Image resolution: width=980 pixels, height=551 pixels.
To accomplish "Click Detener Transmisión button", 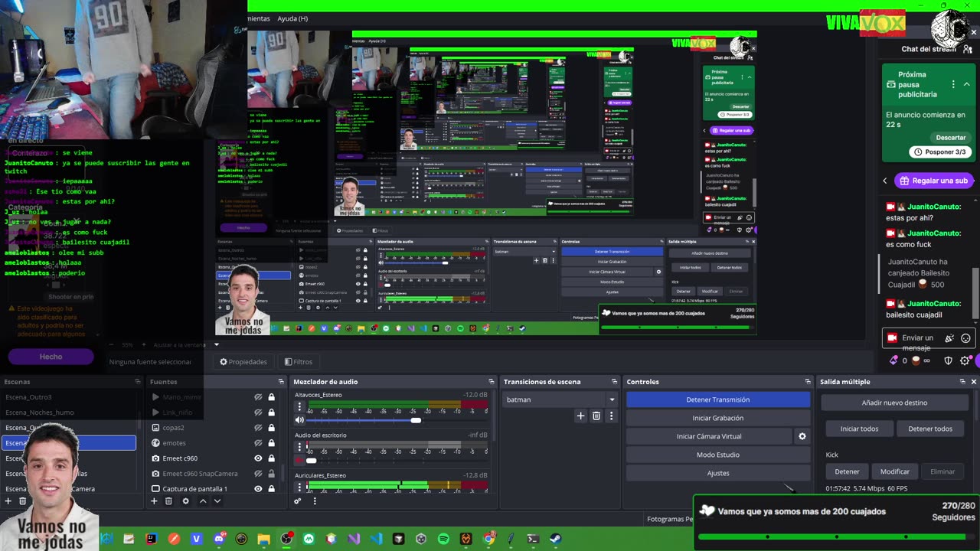I will (x=718, y=399).
